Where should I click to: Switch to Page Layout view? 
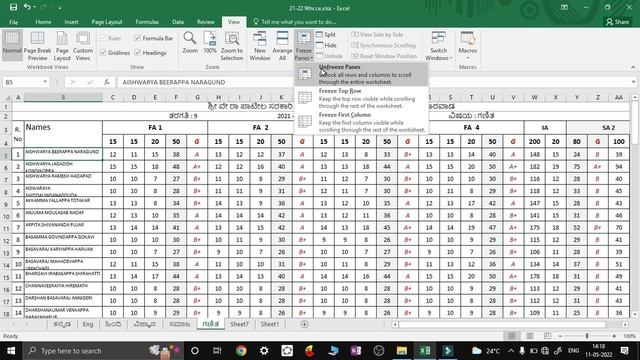click(62, 46)
